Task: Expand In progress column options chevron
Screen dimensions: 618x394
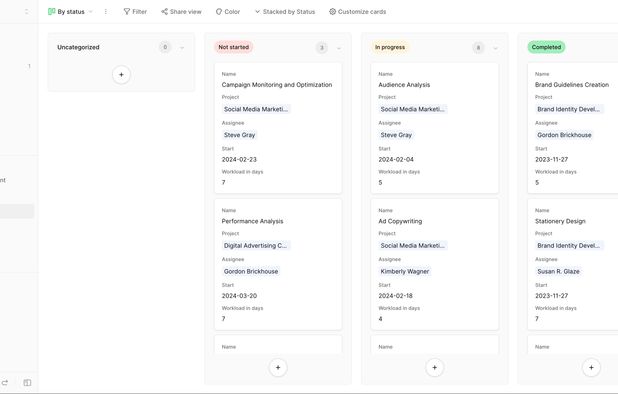Action: [495, 48]
